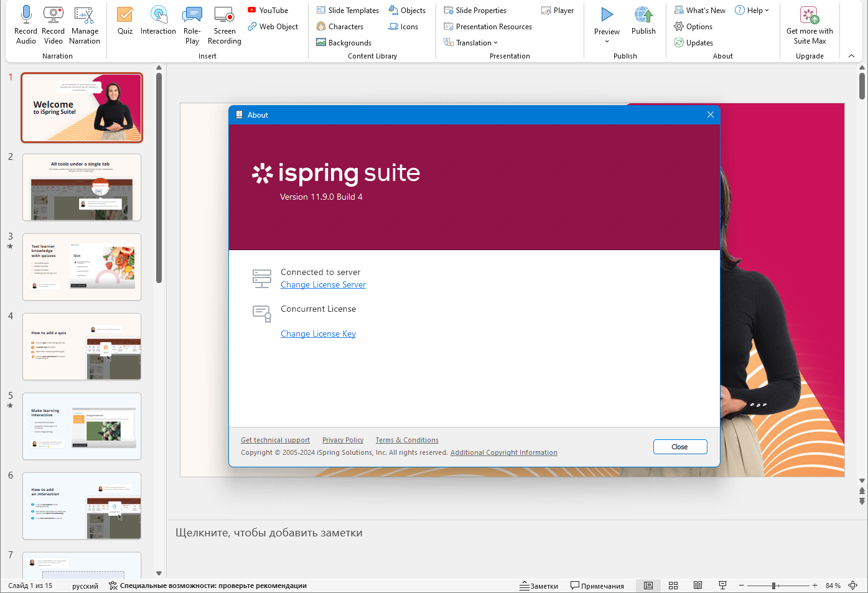Fit slide to current window
The height and width of the screenshot is (593, 868).
(853, 586)
